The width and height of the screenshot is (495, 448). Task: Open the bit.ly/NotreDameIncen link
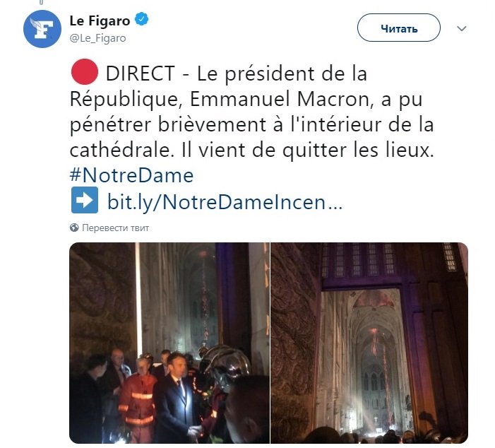tap(225, 201)
